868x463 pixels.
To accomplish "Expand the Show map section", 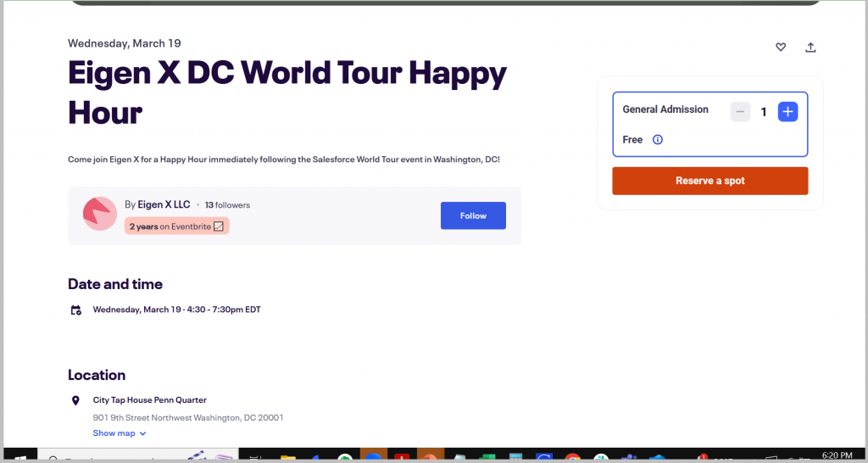I will point(114,433).
